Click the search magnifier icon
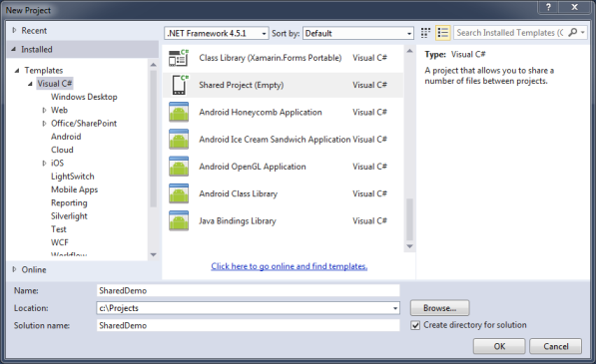The image size is (596, 364). [x=572, y=33]
